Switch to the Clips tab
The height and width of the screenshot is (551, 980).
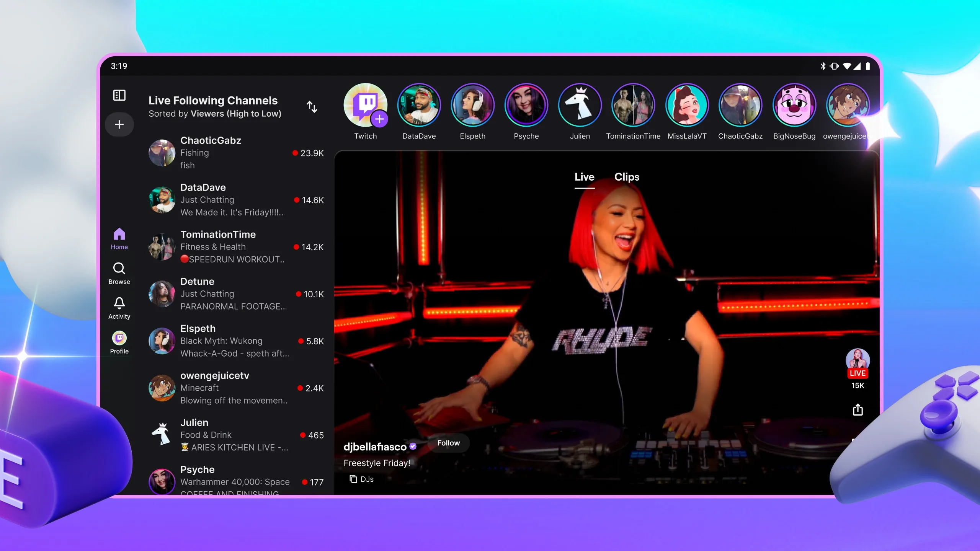(x=626, y=177)
